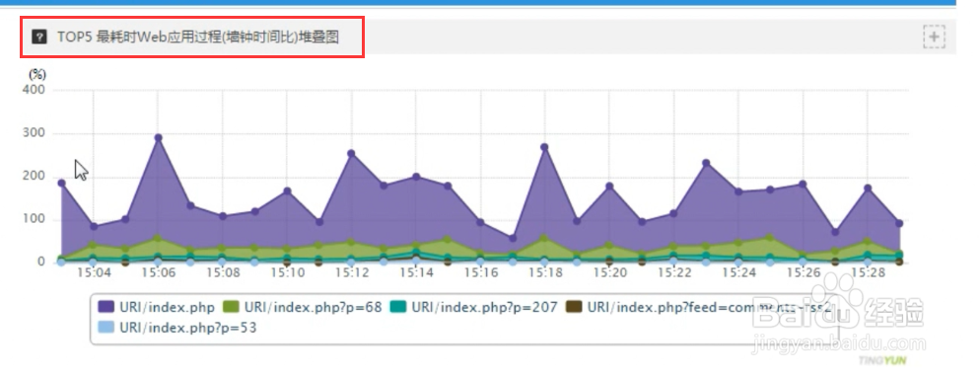Click the 15:28 x-axis label
This screenshot has height=377, width=980.
869,273
